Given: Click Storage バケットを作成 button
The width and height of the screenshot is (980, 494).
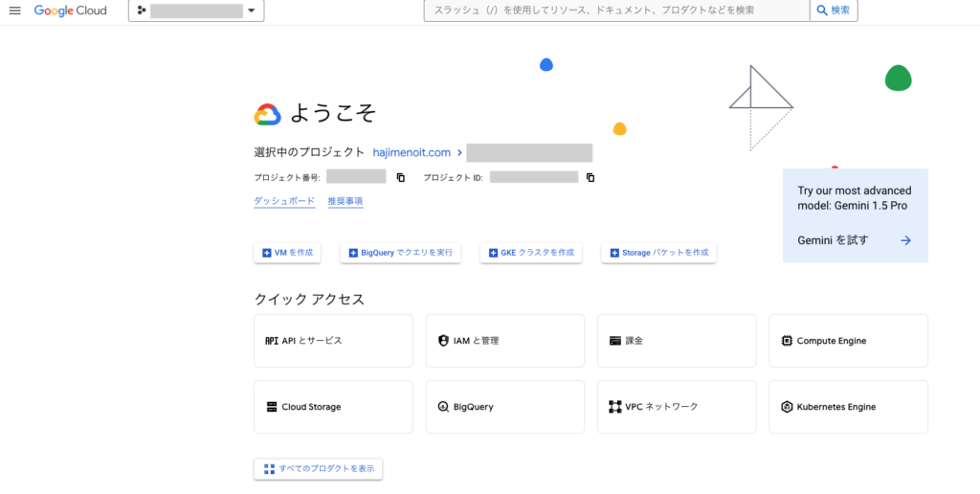Looking at the screenshot, I should click(x=658, y=253).
